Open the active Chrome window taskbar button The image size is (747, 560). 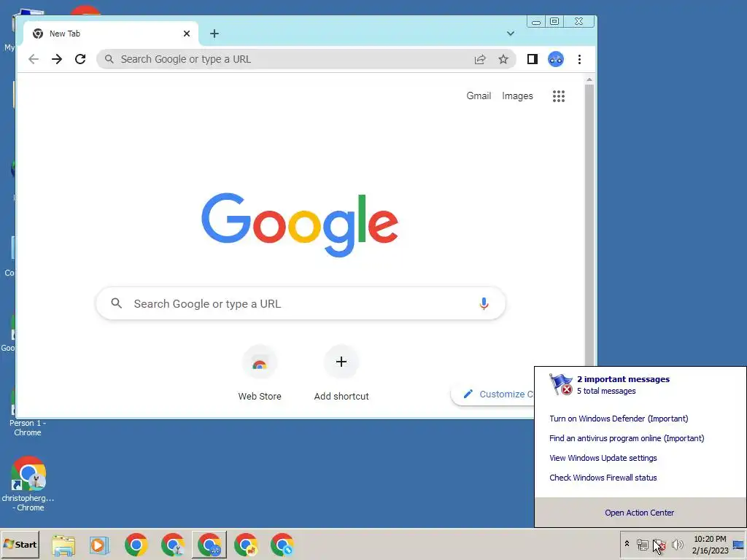click(209, 545)
